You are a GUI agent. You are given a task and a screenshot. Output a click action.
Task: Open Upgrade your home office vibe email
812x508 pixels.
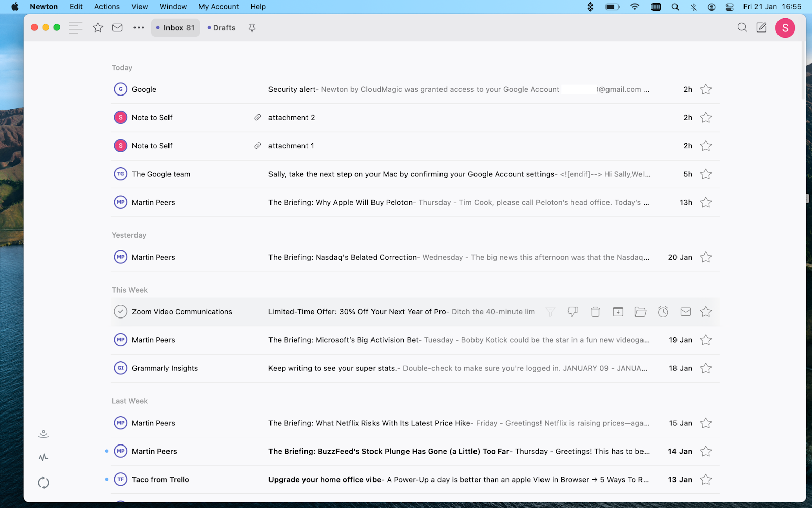(x=415, y=479)
